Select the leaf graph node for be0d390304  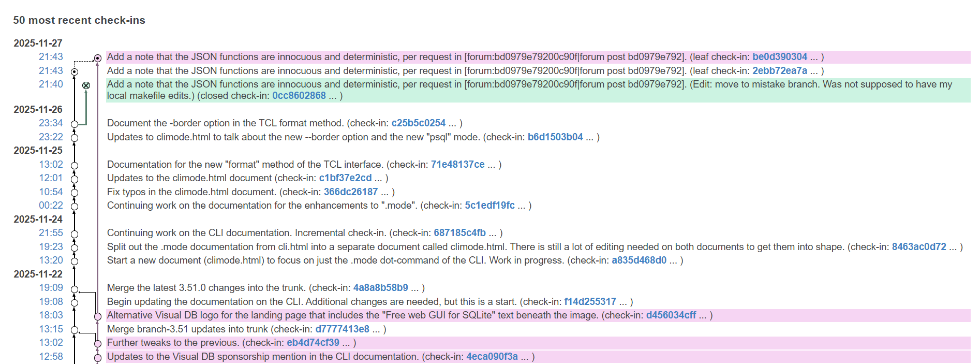coord(98,58)
